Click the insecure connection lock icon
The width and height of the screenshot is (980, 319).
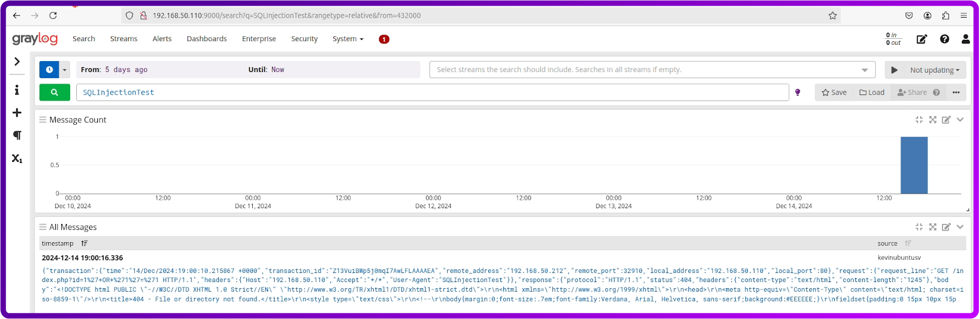point(143,16)
